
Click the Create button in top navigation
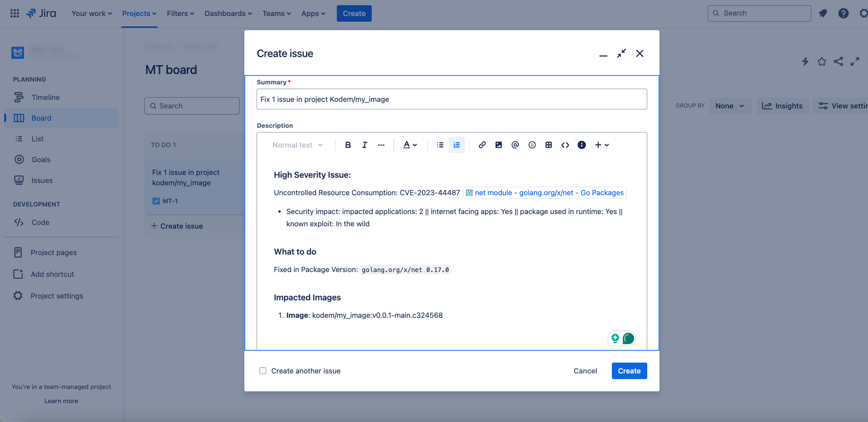354,13
